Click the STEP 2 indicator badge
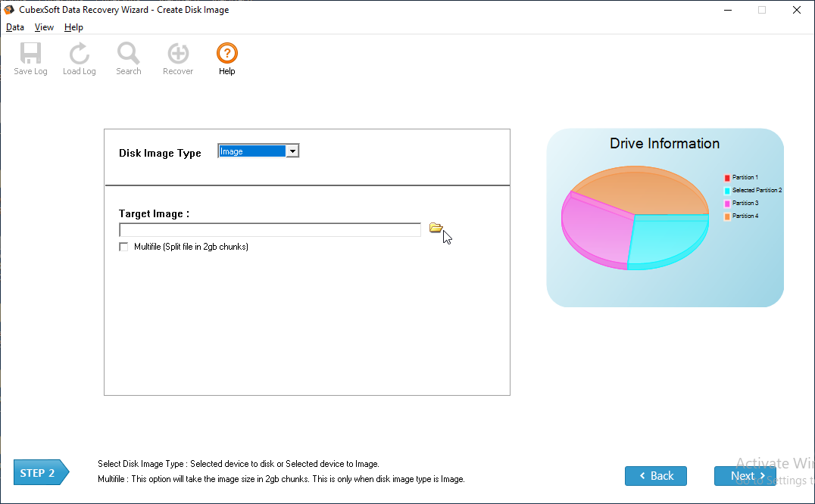The image size is (815, 504). click(x=41, y=473)
